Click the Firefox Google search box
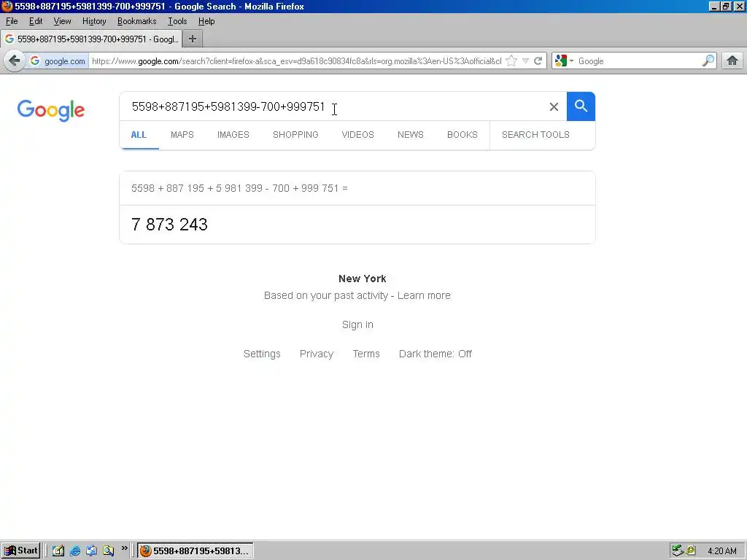The height and width of the screenshot is (560, 747). point(638,61)
